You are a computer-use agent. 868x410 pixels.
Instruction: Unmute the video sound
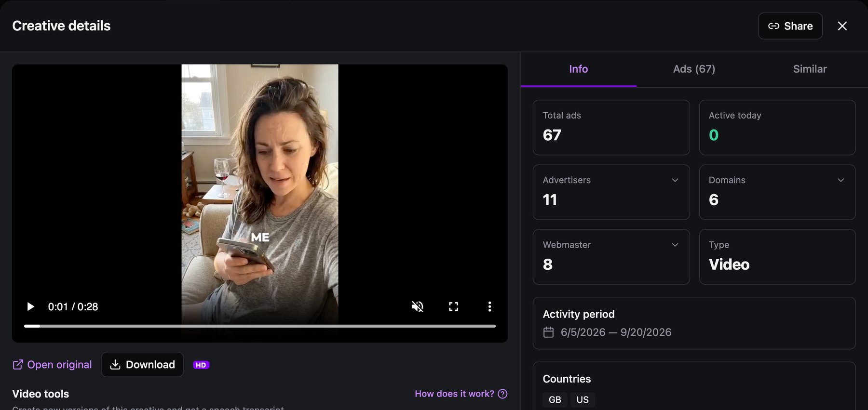(x=418, y=307)
